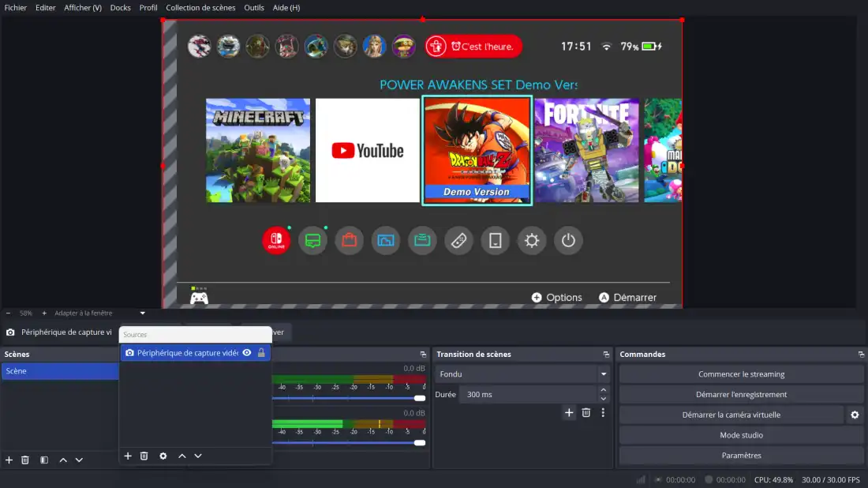Image resolution: width=868 pixels, height=488 pixels.
Task: Click Démarrer l'enregistrement button
Action: tap(741, 394)
